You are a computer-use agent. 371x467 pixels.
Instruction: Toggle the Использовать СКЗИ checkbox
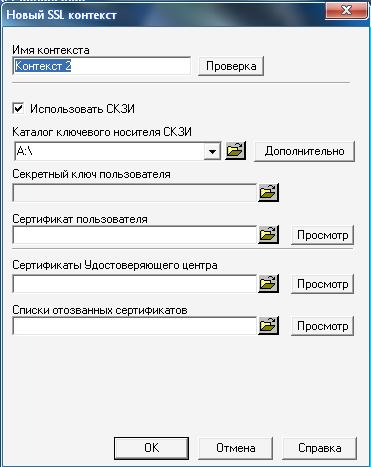pos(18,108)
